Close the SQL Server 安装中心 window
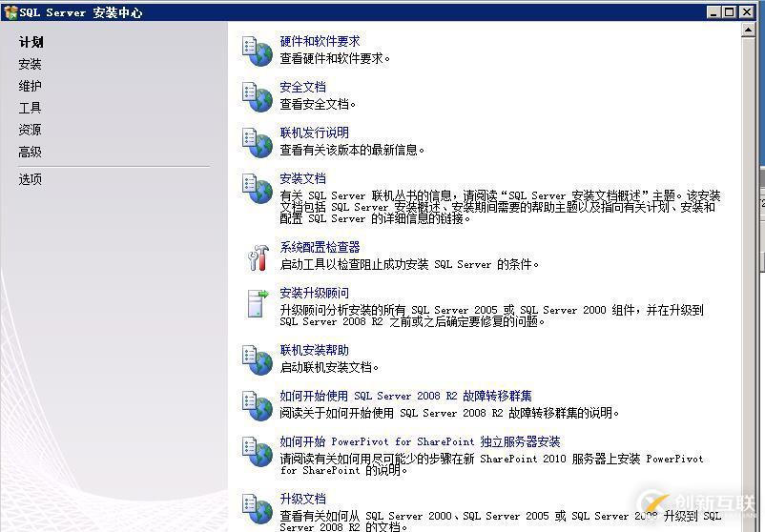Image resolution: width=765 pixels, height=532 pixels. pos(747,12)
